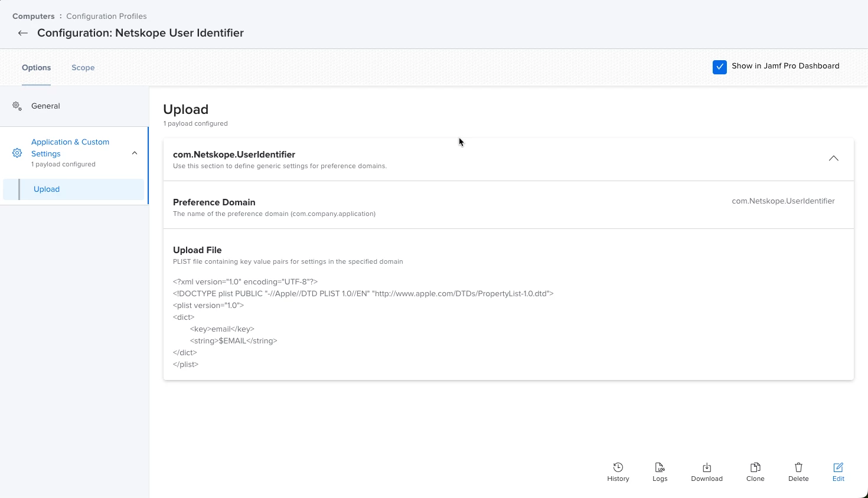
Task: Click the '1 payload configured' text under Upload heading
Action: point(195,124)
